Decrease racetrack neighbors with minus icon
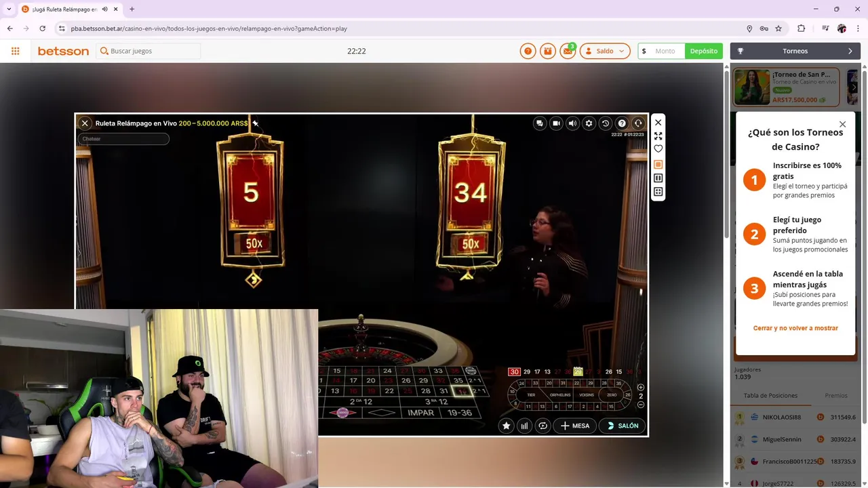Screen dimensions: 868x488 [x=641, y=405]
